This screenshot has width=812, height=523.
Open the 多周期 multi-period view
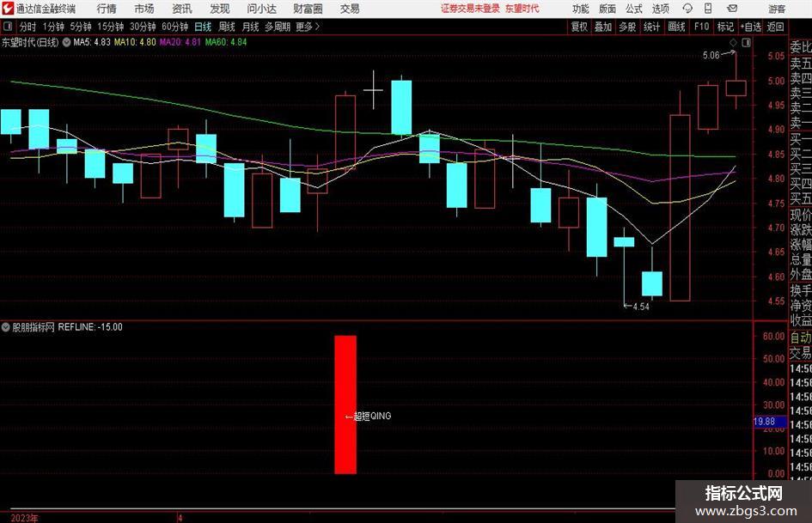(278, 27)
